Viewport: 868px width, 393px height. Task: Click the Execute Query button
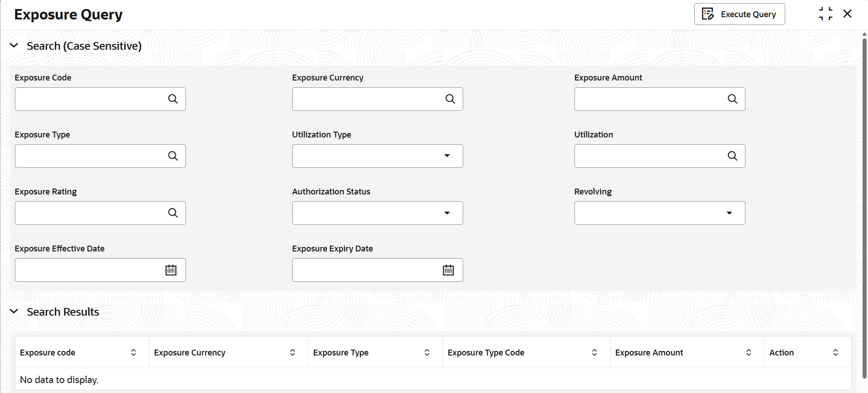(740, 14)
